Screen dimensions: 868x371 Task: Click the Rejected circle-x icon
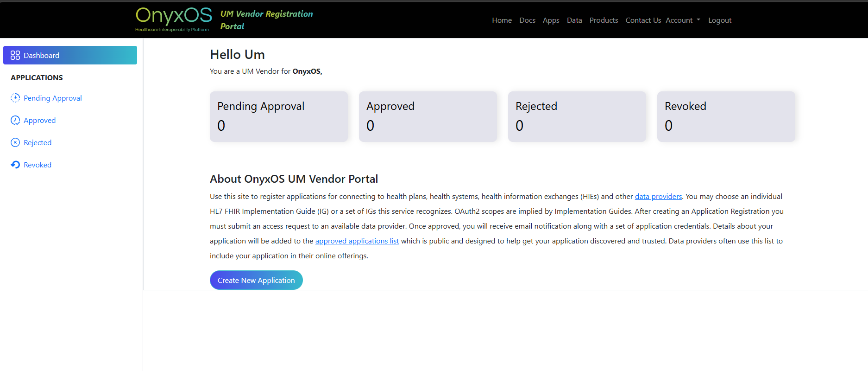[15, 142]
